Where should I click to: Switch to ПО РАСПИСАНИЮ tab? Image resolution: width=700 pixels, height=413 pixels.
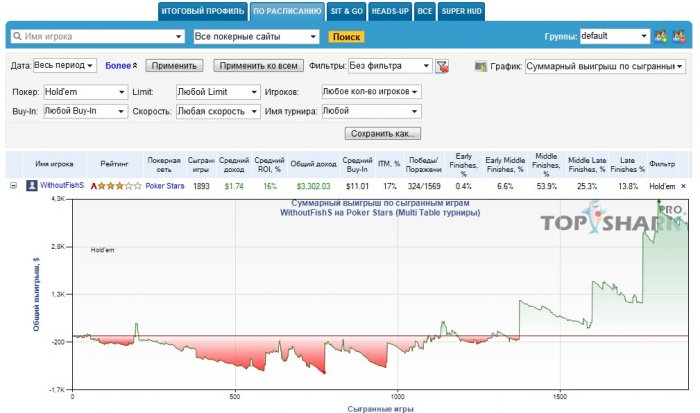click(x=287, y=11)
